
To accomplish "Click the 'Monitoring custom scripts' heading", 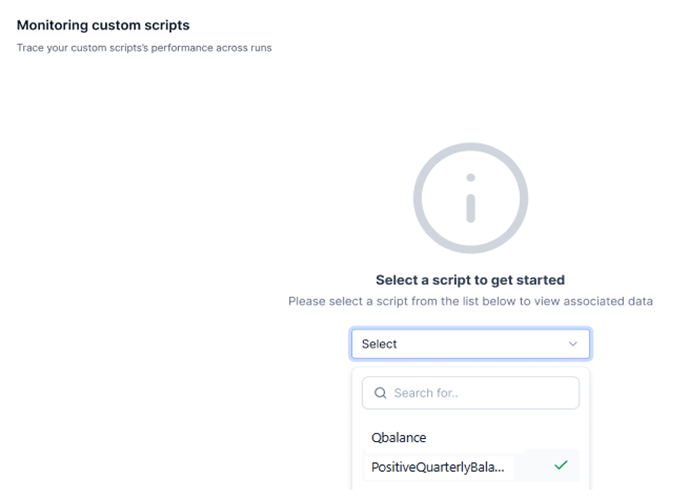I will 103,24.
